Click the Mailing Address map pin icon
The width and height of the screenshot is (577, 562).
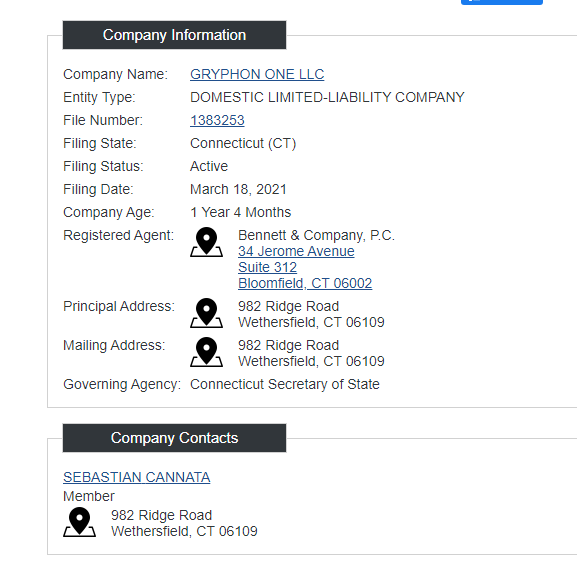click(206, 352)
